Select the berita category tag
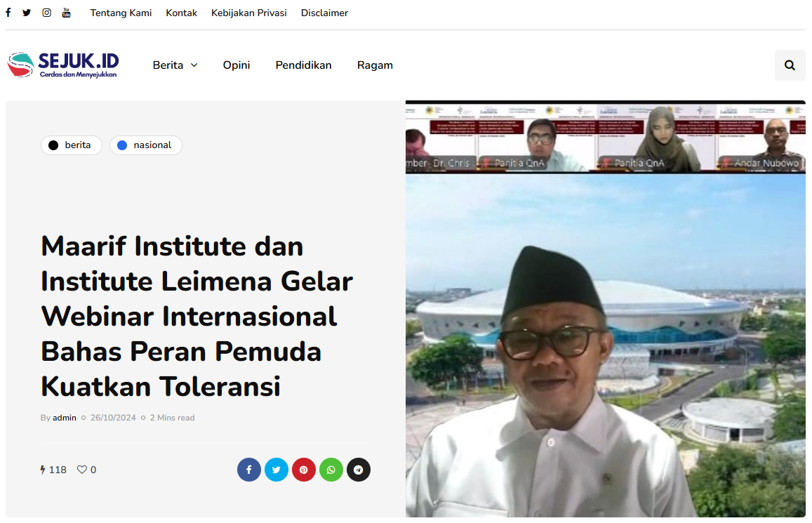 [x=72, y=145]
